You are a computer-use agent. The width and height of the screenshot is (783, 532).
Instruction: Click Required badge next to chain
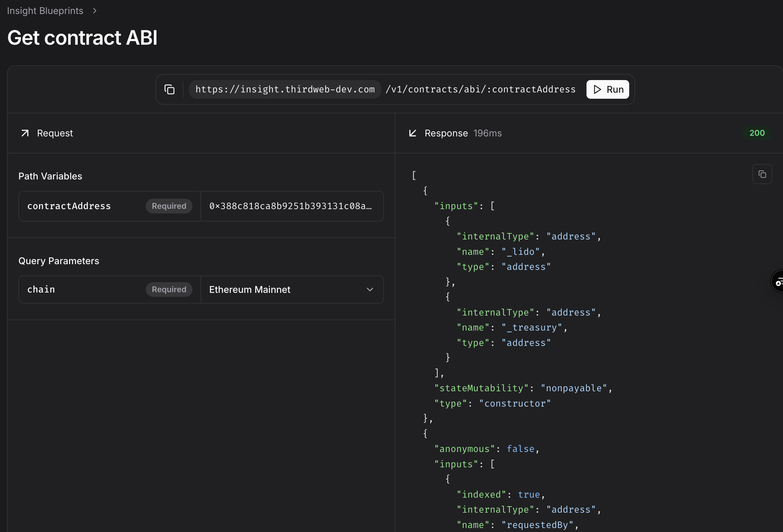pyautogui.click(x=169, y=290)
